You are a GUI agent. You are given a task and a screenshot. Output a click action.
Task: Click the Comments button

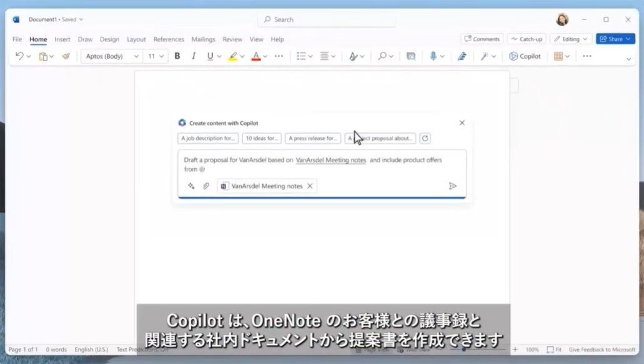(482, 39)
